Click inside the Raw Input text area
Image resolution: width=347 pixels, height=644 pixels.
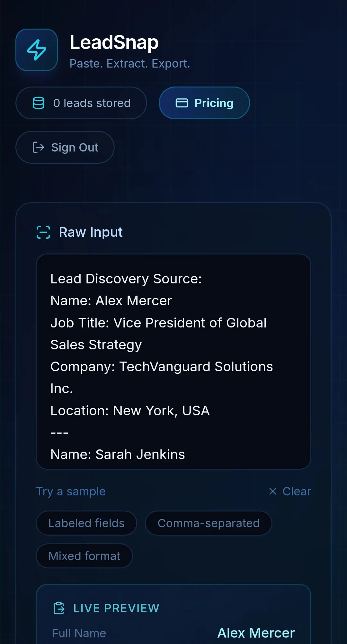click(x=173, y=362)
